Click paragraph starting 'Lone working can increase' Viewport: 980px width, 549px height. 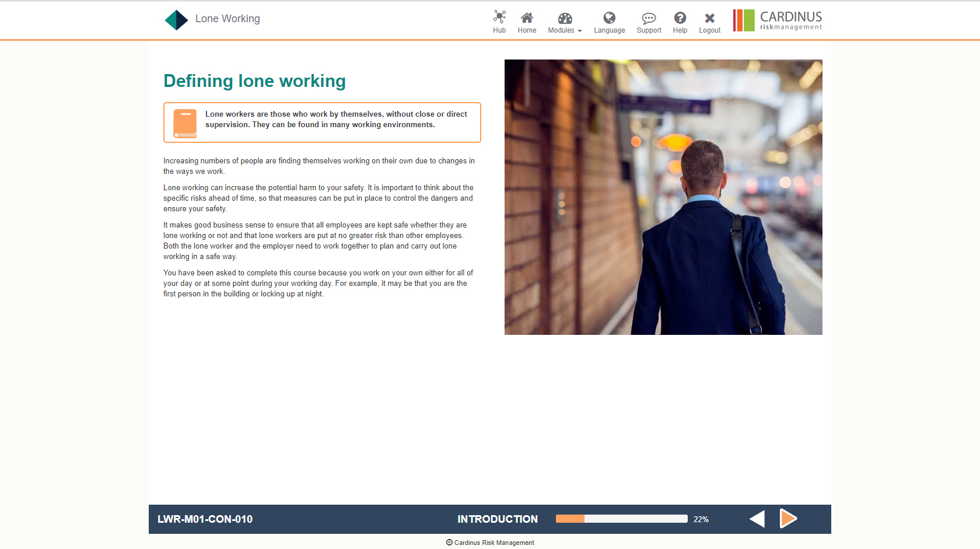[x=318, y=198]
